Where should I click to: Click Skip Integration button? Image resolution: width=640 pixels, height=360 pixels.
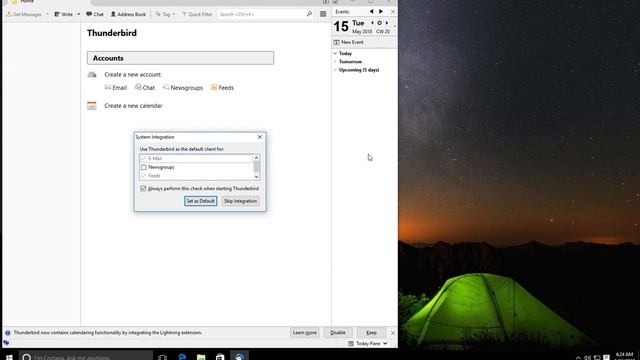tap(240, 201)
